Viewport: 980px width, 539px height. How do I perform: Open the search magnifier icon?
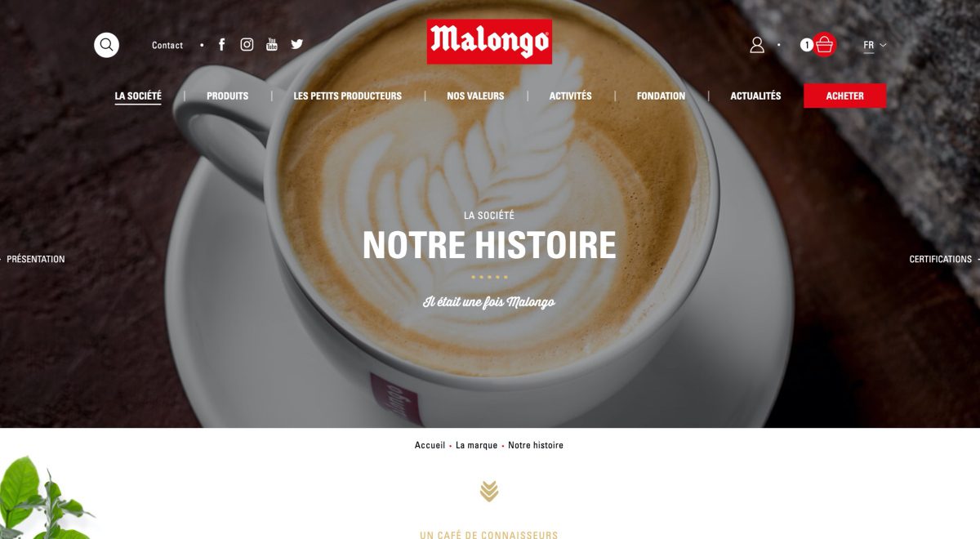106,45
